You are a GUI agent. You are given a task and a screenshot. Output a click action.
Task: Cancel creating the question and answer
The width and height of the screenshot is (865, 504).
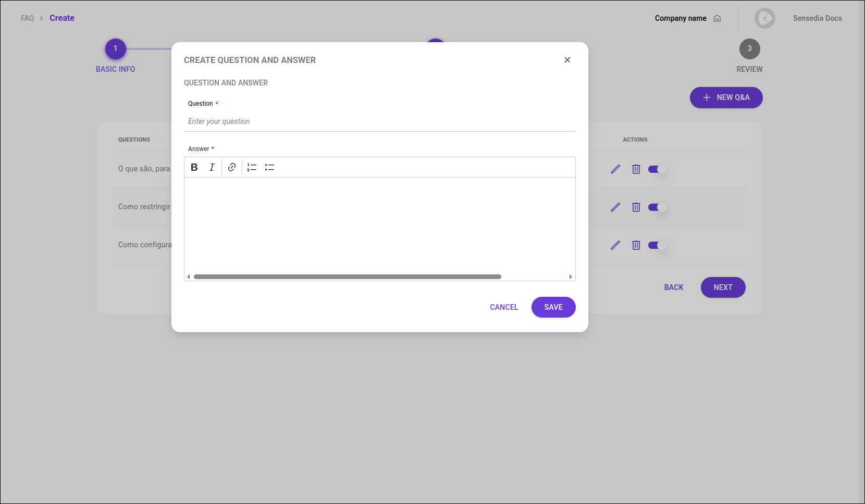[503, 307]
